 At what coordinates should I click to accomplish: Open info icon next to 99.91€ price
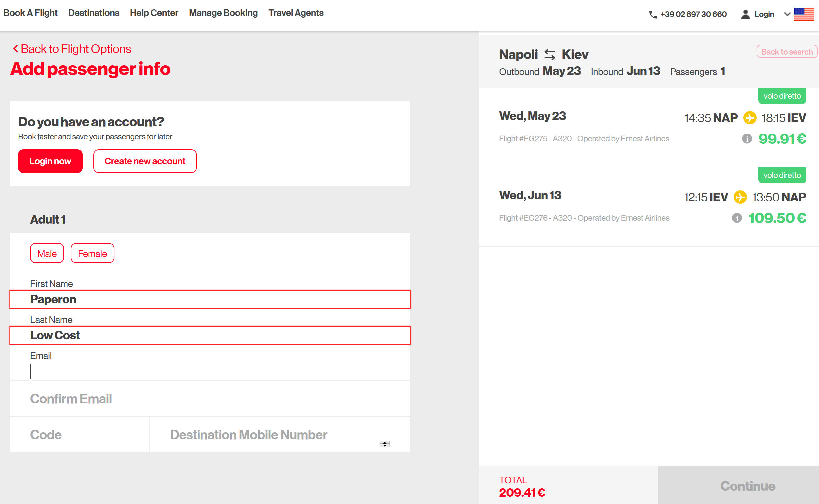click(747, 139)
